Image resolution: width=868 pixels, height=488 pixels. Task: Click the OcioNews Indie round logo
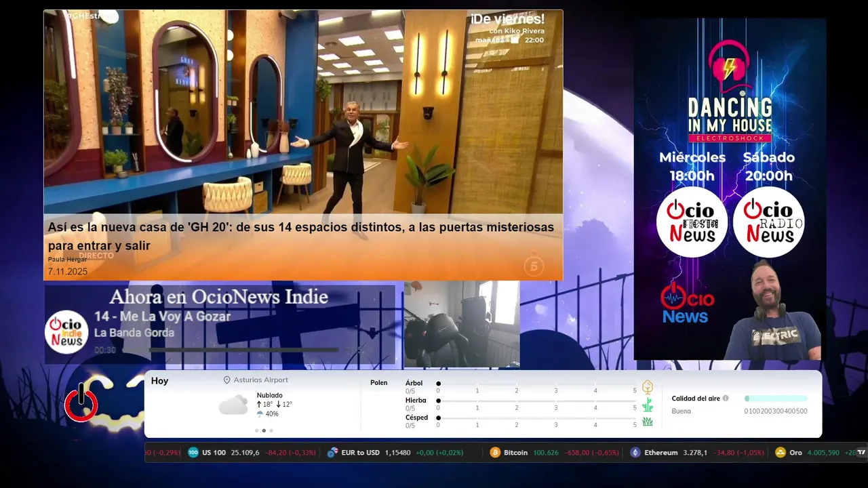pos(66,332)
